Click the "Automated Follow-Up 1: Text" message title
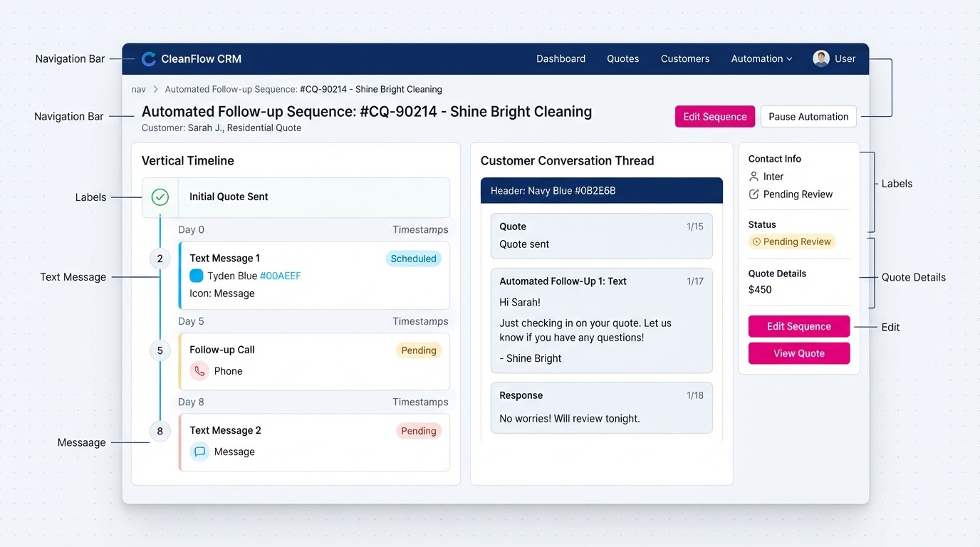The height and width of the screenshot is (547, 980). click(563, 281)
